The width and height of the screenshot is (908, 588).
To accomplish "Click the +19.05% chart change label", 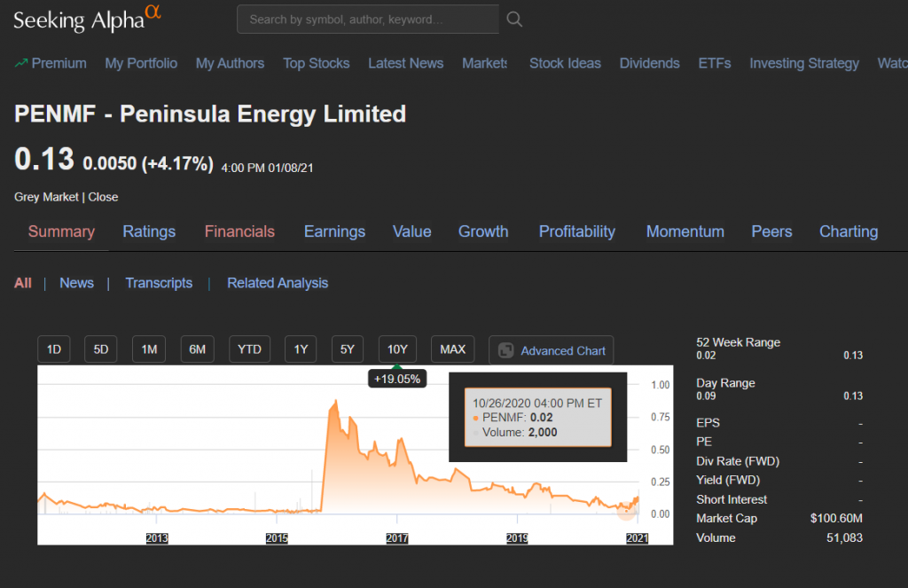I will coord(397,379).
